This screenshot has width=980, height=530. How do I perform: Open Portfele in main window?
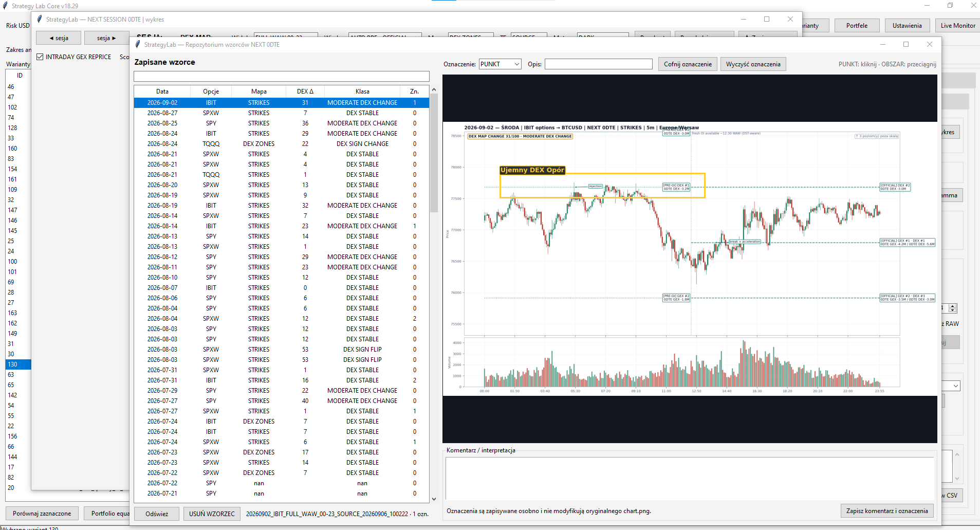click(857, 26)
